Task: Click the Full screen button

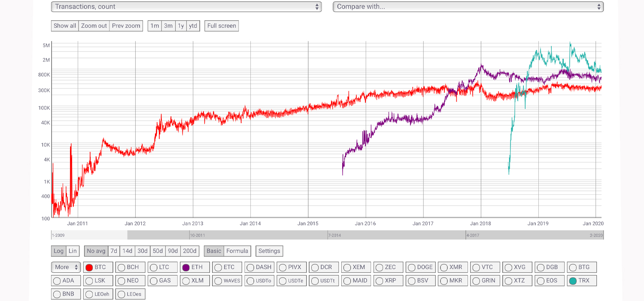Action: (222, 26)
